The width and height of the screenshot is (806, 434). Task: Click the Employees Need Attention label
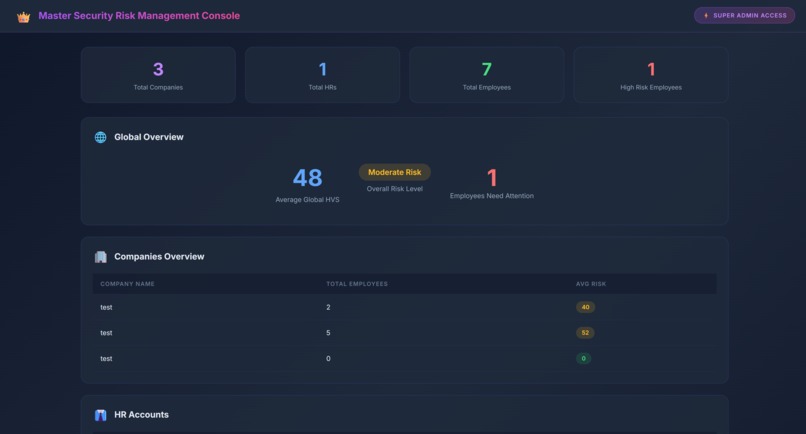point(491,196)
